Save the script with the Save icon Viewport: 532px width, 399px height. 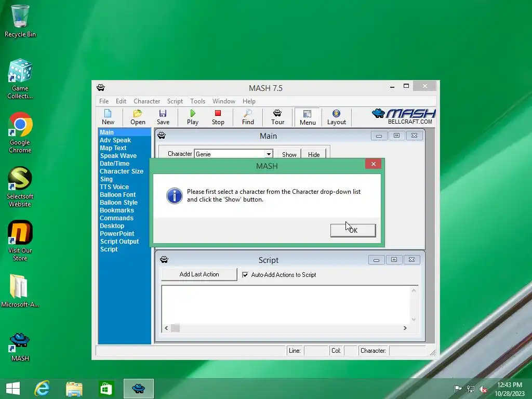coord(163,117)
